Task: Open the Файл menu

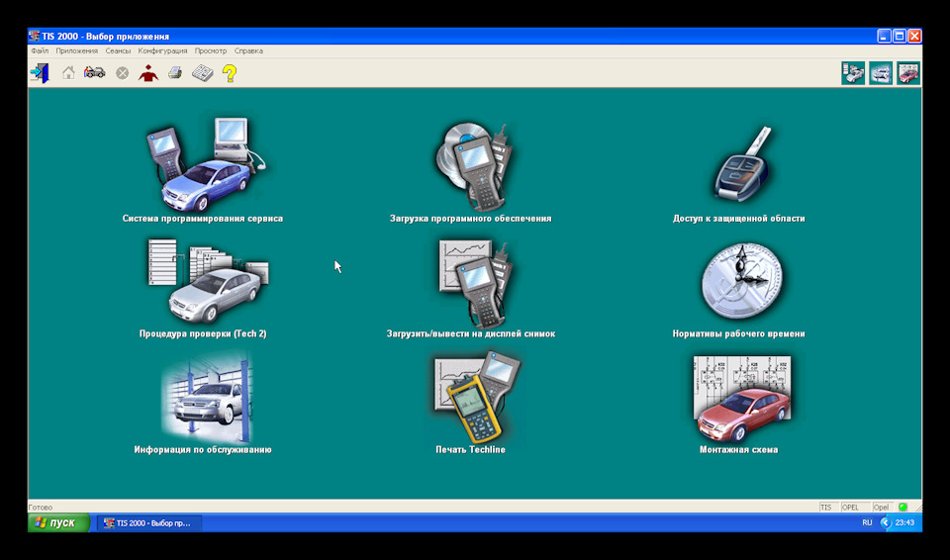Action: point(40,50)
